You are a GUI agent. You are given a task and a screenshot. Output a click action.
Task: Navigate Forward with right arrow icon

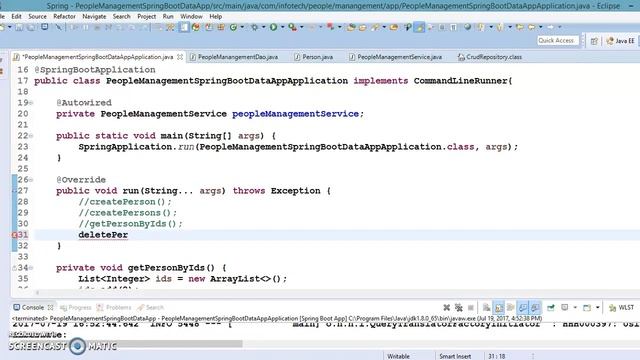pos(550,27)
